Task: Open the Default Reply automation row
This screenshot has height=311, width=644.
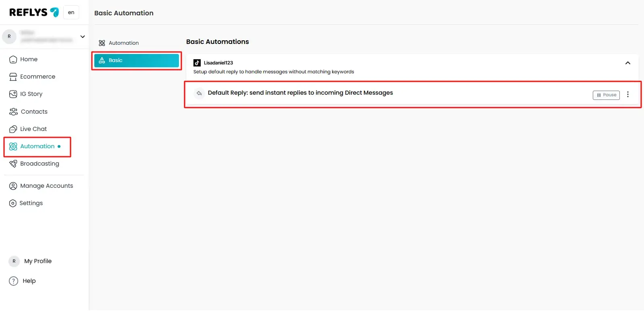Action: click(x=300, y=93)
